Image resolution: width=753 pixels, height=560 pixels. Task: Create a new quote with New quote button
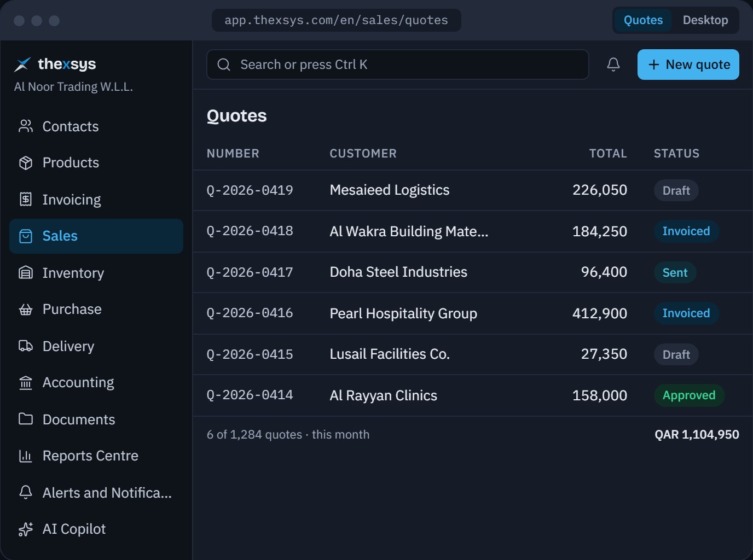tap(688, 65)
